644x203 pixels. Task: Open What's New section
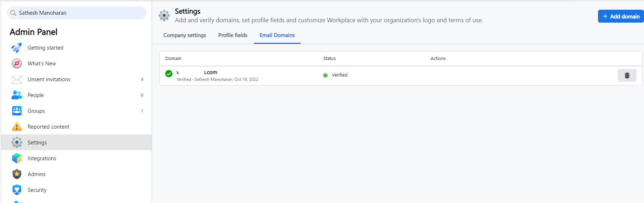[x=76, y=64]
